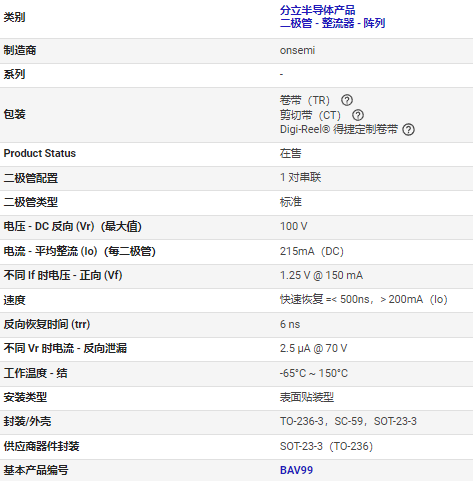Click the 215mA (DC) current value
This screenshot has height=481, width=473.
(x=312, y=251)
